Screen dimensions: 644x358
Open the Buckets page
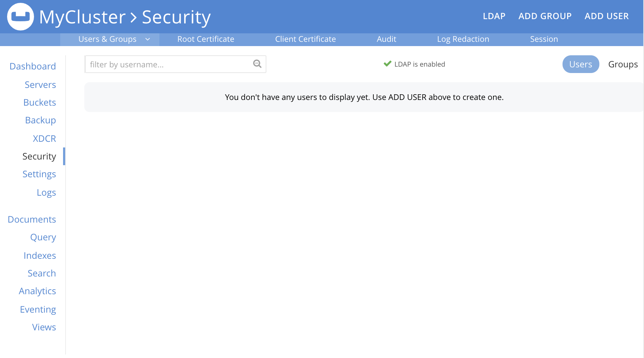40,102
